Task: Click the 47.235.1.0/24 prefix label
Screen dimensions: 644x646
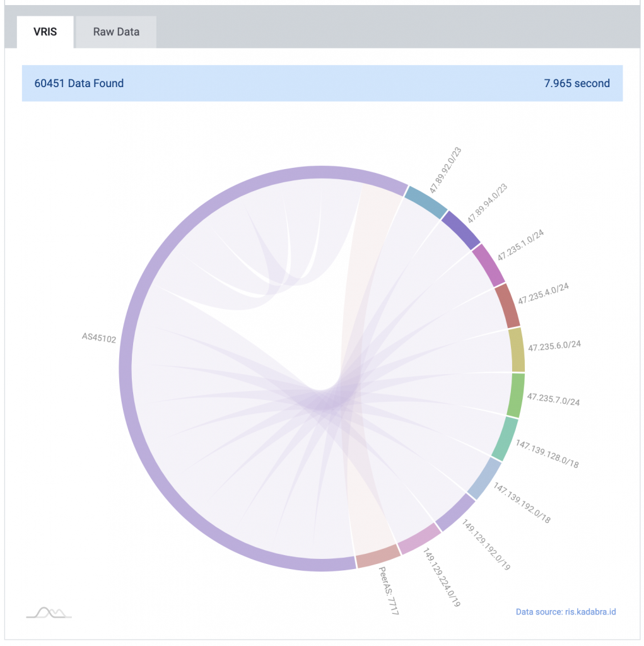Action: click(x=520, y=245)
